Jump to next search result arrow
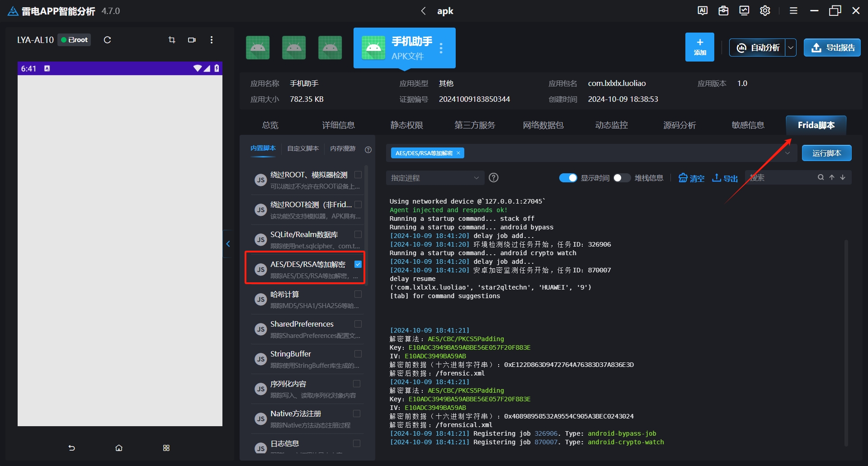868x466 pixels. pos(843,177)
